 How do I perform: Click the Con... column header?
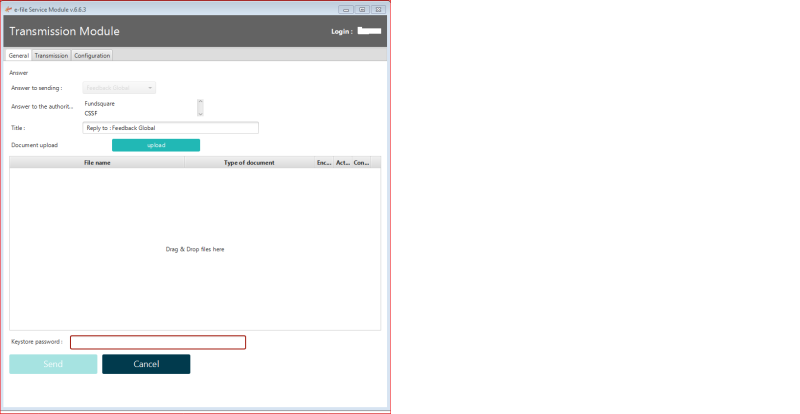pyautogui.click(x=361, y=162)
